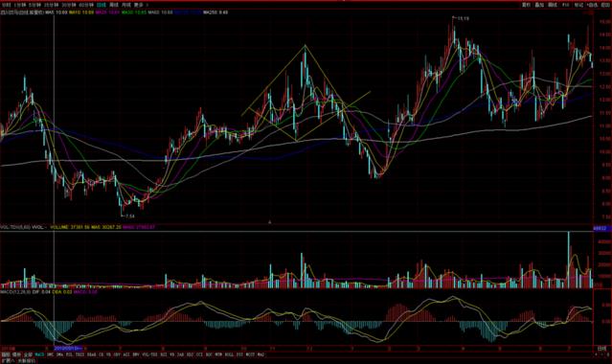Screen dimensions: 612x364
Task: Click the 标记 mark button
Action: coord(578,5)
